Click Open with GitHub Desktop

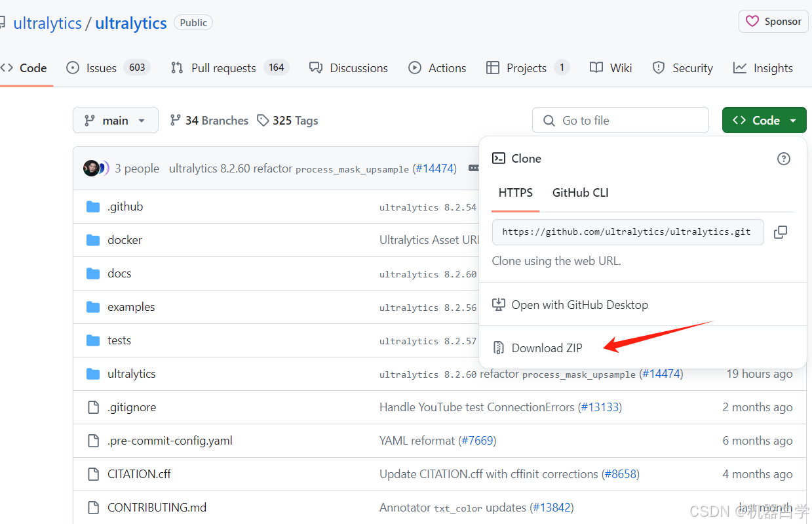[579, 305]
